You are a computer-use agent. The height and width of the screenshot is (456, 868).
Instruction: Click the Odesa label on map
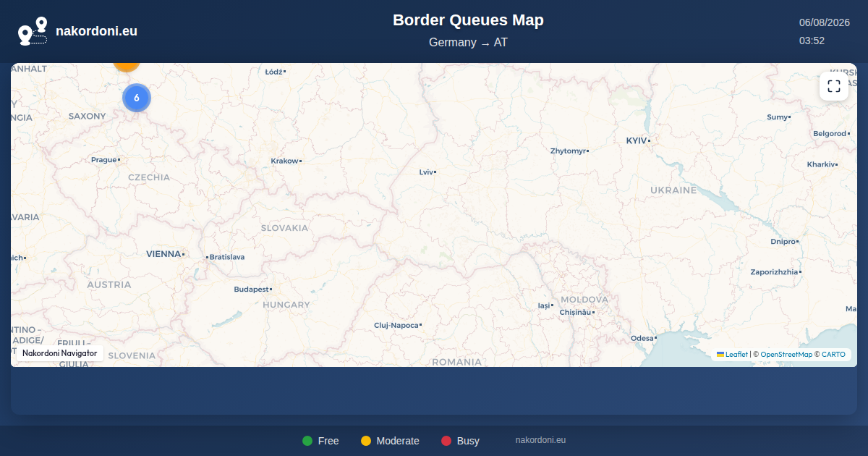point(642,338)
